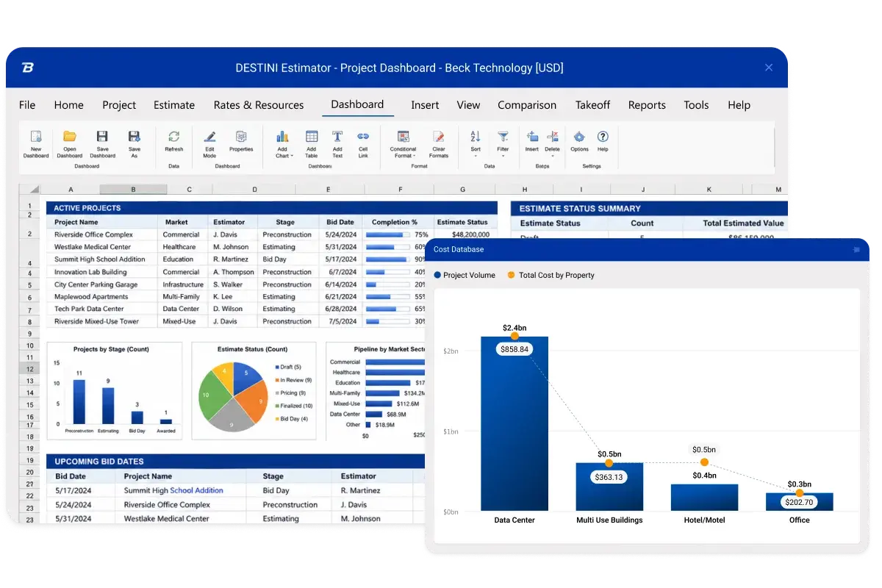Screen dimensions: 882x588
Task: Click the Cell Link ribbon icon
Action: pos(363,136)
